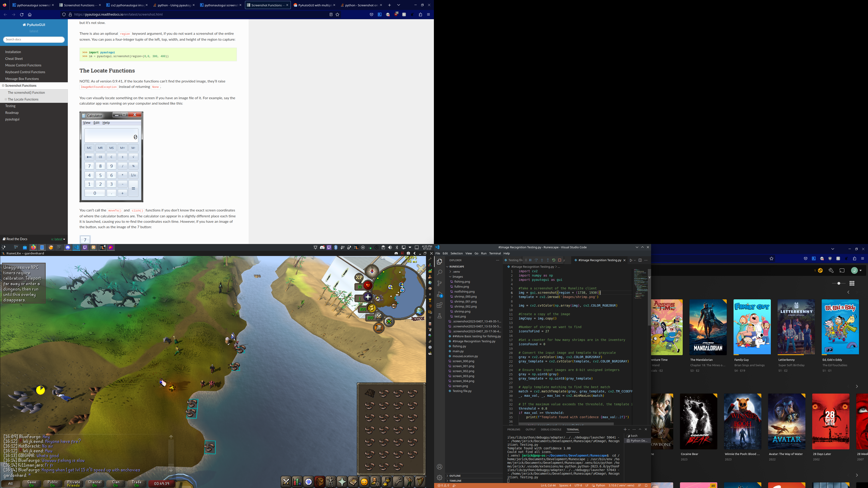Expand the .venv folder

click(x=456, y=271)
